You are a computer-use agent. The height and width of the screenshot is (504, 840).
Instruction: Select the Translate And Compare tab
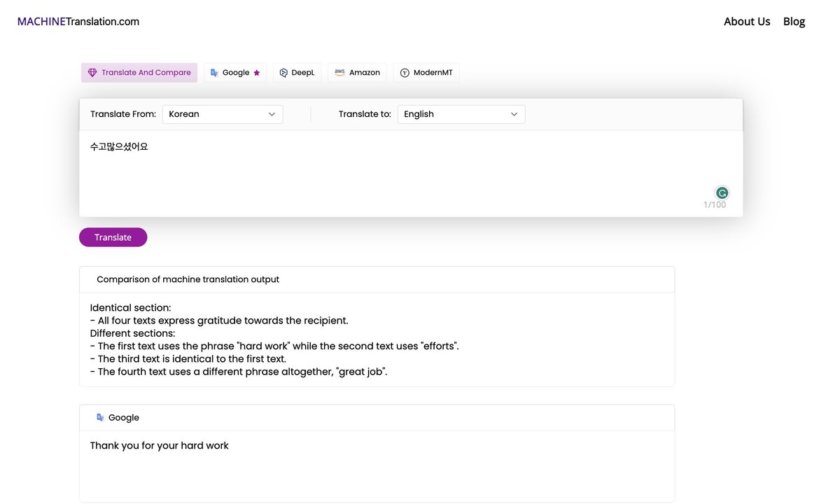coord(139,73)
